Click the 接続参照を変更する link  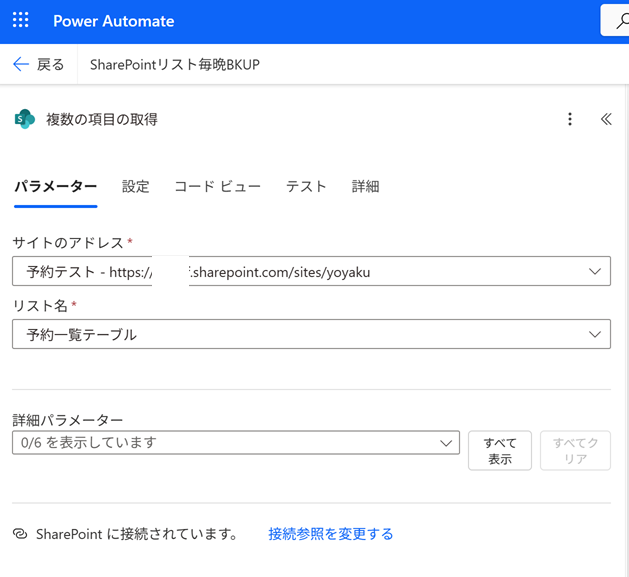tap(330, 535)
